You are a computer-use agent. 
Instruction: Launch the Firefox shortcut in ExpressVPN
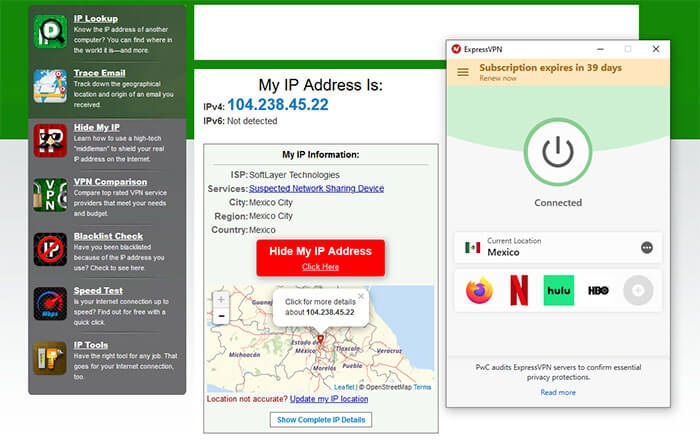(479, 290)
